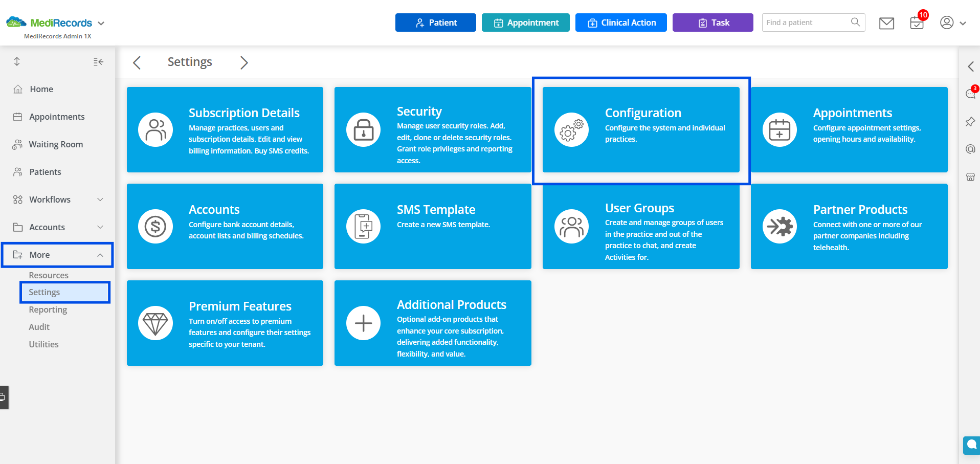Open the Security tile
Image resolution: width=980 pixels, height=464 pixels.
pos(433,129)
